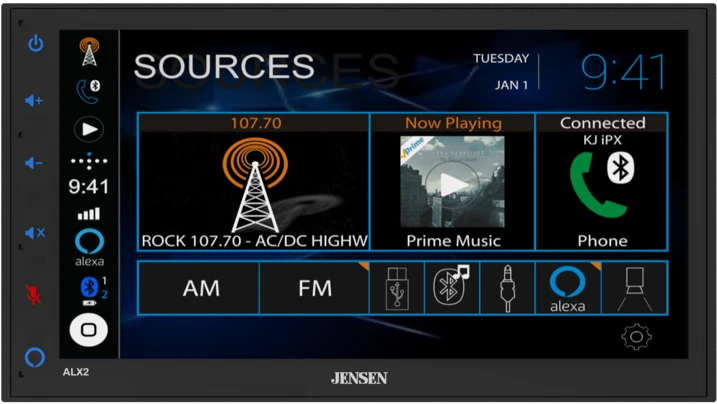The width and height of the screenshot is (717, 404).
Task: Tap ROCK 107.70 - AC/DC station text
Action: pyautogui.click(x=254, y=241)
